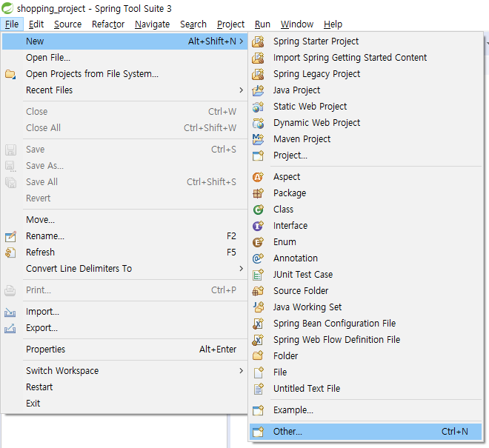Click the Aspect icon

point(258,177)
